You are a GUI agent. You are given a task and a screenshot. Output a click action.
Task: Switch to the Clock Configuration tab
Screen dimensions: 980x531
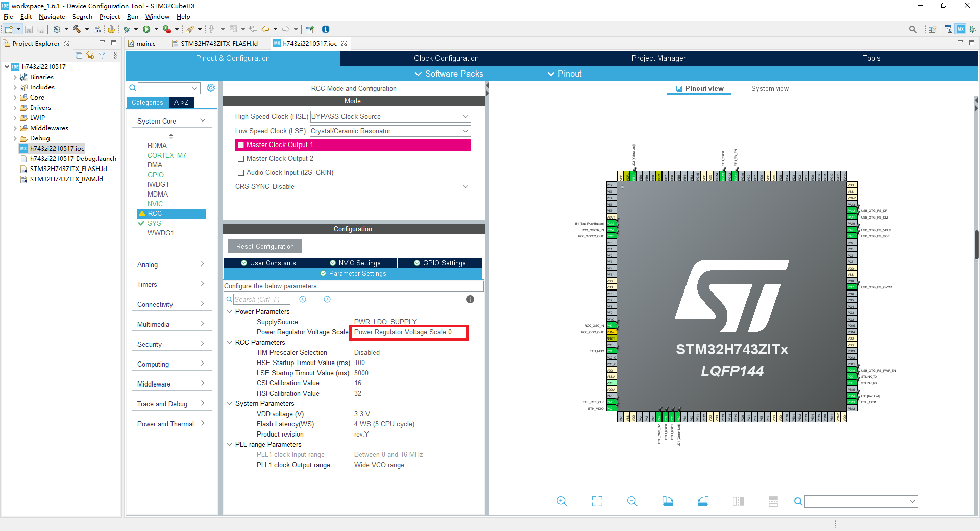tap(446, 58)
